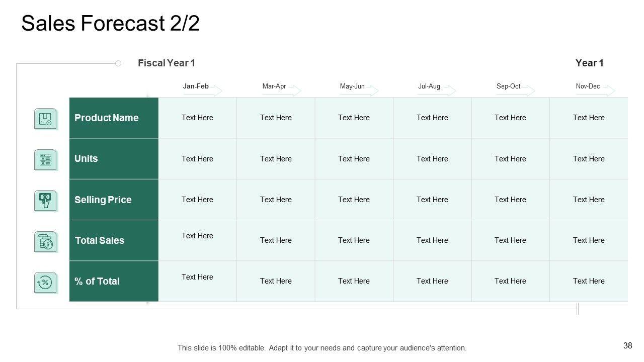
Task: Click the May-Jun column label
Action: coord(352,86)
